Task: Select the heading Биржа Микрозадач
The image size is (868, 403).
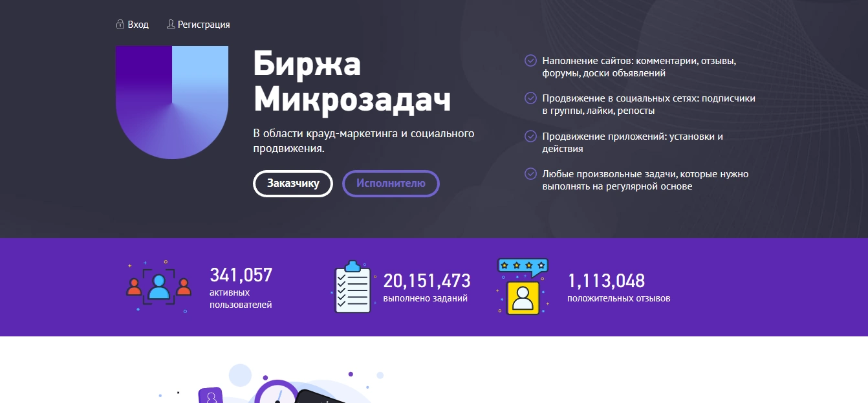Action: (353, 82)
